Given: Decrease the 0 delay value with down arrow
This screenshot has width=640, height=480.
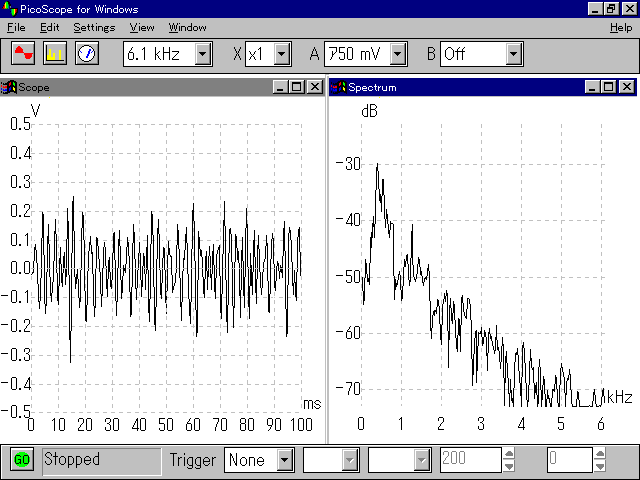Looking at the screenshot, I should (600, 466).
